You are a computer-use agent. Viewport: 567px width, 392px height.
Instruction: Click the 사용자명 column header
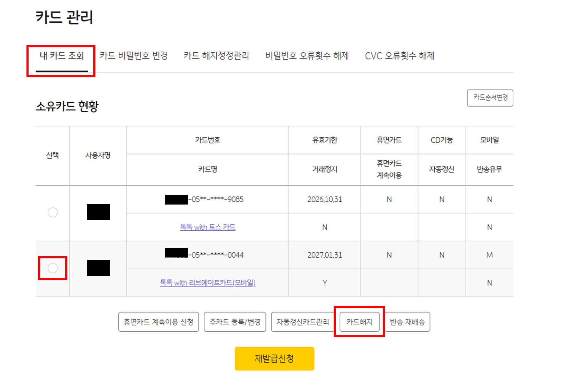pos(98,155)
